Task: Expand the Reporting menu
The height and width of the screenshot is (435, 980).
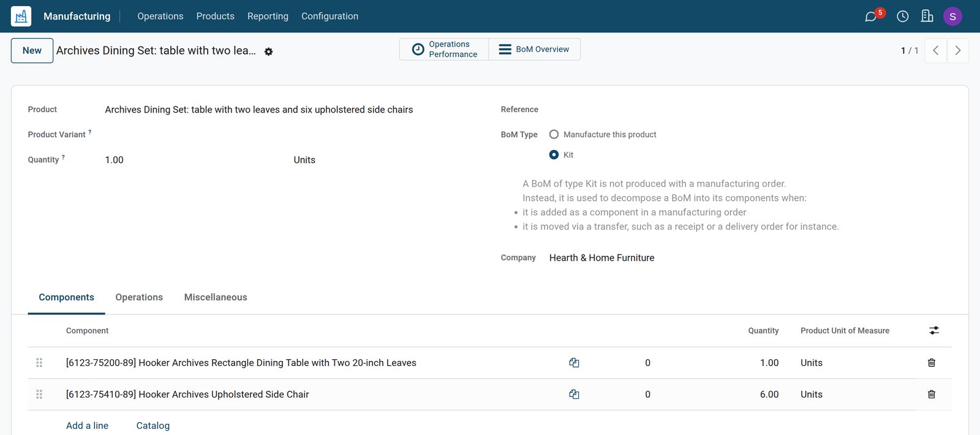Action: [x=268, y=17]
